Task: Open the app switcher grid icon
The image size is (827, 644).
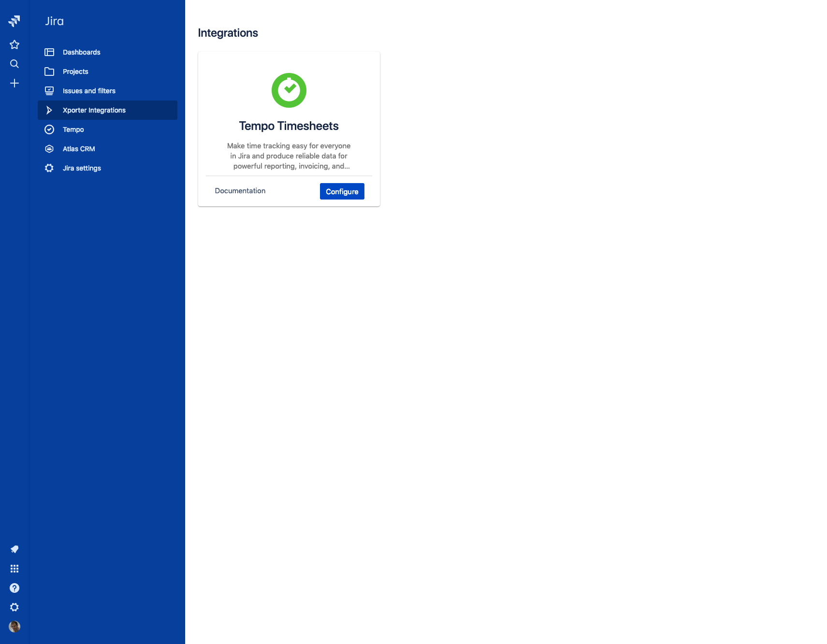Action: click(15, 569)
